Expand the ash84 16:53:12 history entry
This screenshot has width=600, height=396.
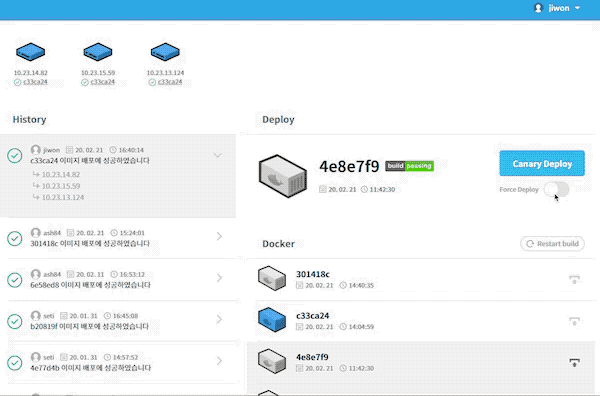pyautogui.click(x=219, y=278)
